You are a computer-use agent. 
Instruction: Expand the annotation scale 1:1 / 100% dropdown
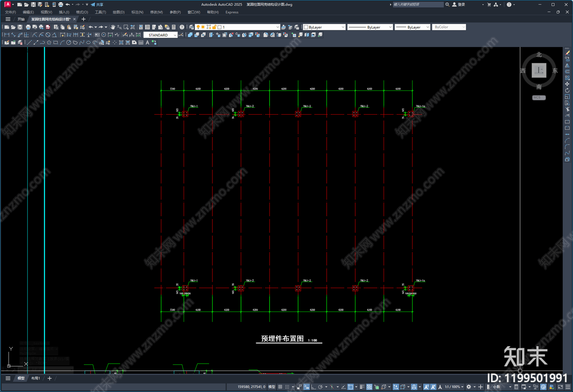[x=454, y=387]
